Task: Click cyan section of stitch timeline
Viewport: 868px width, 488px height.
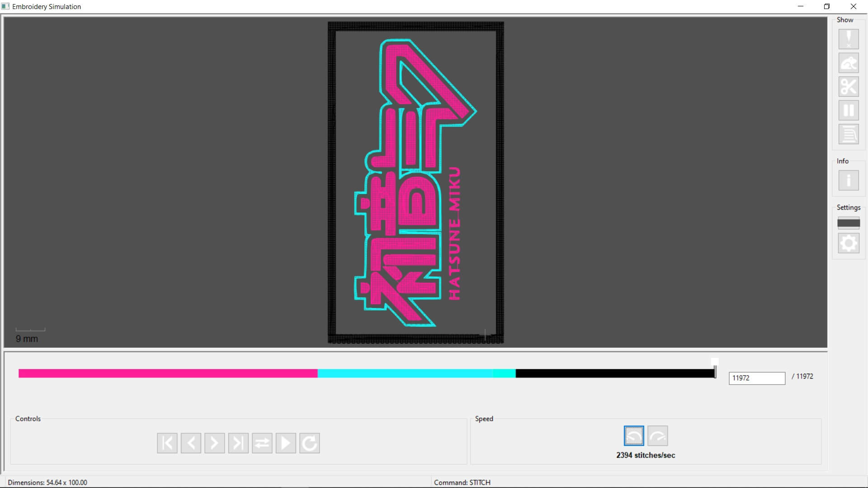Action: tap(416, 373)
